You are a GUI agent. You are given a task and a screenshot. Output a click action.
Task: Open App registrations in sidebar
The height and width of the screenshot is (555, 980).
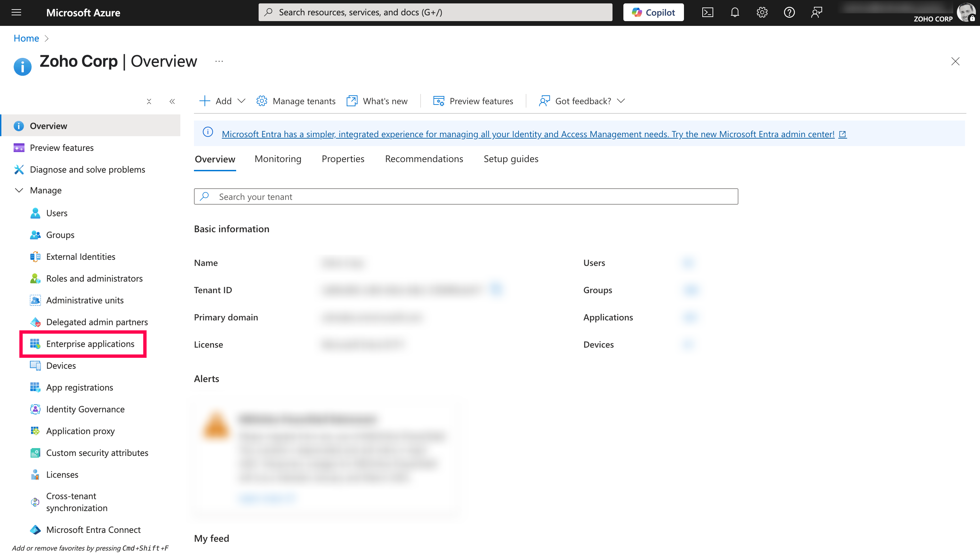coord(79,387)
